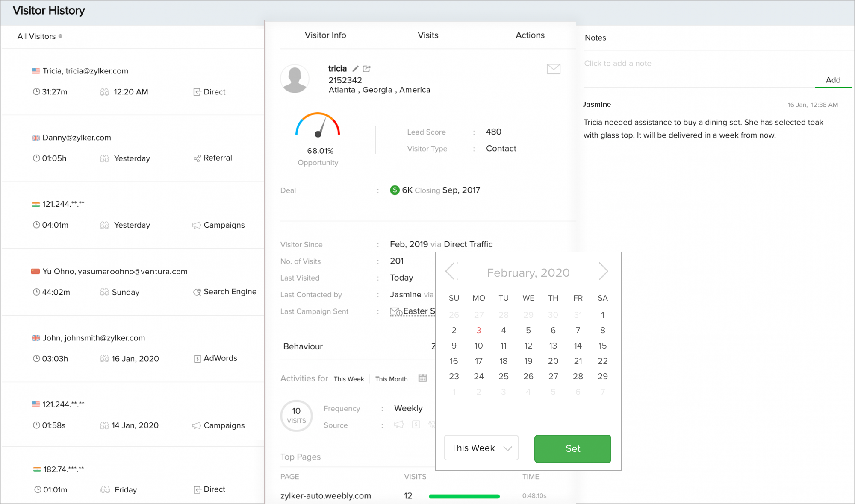The height and width of the screenshot is (504, 855).
Task: Go to the previous month in the calendar
Action: 450,272
